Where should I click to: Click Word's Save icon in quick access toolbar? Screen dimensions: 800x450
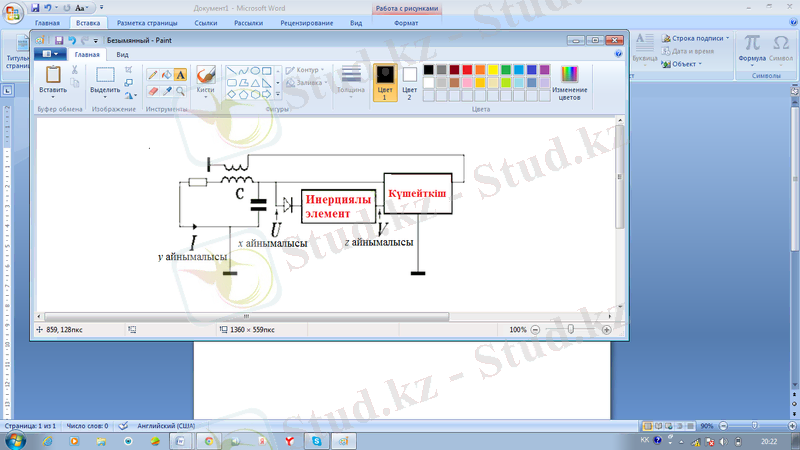[35, 8]
